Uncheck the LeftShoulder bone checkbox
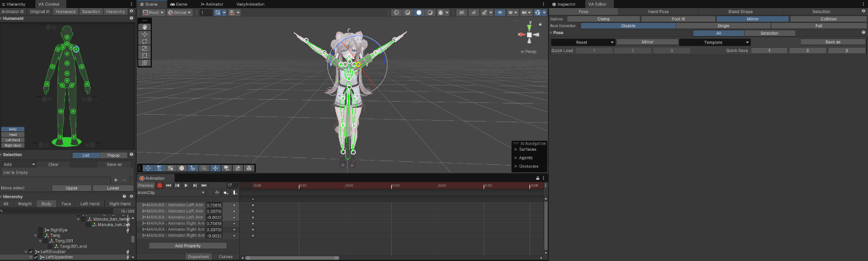Image resolution: width=868 pixels, height=261 pixels. [31, 252]
